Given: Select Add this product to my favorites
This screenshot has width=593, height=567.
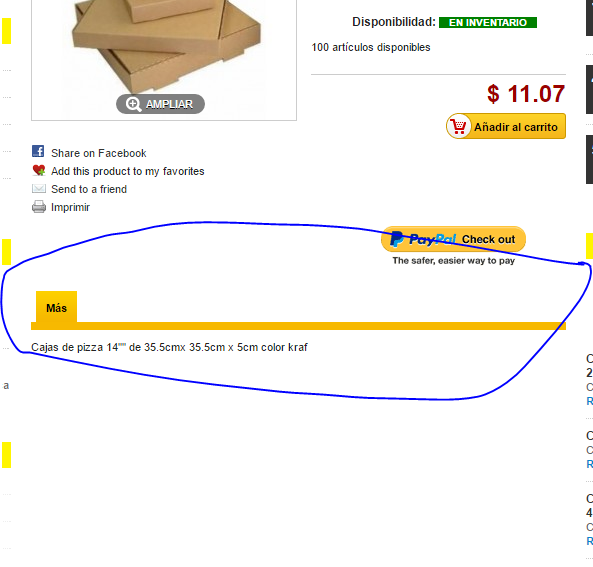Looking at the screenshot, I should [x=128, y=171].
